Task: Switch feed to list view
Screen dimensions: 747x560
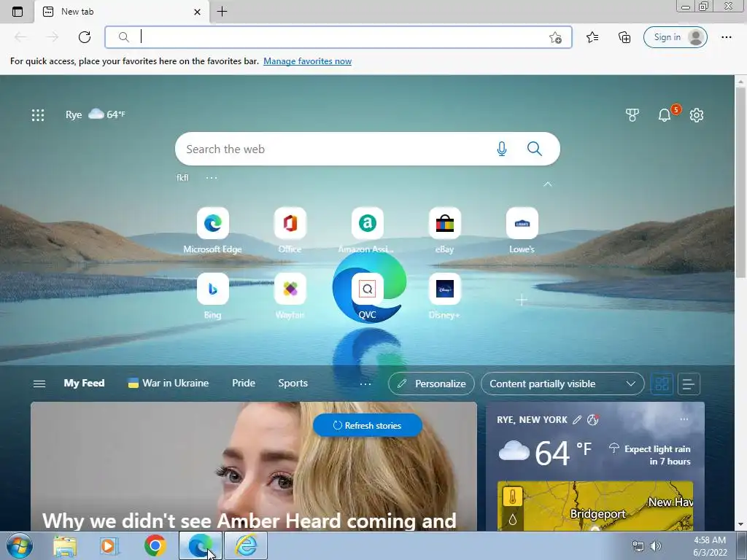Action: (x=689, y=384)
